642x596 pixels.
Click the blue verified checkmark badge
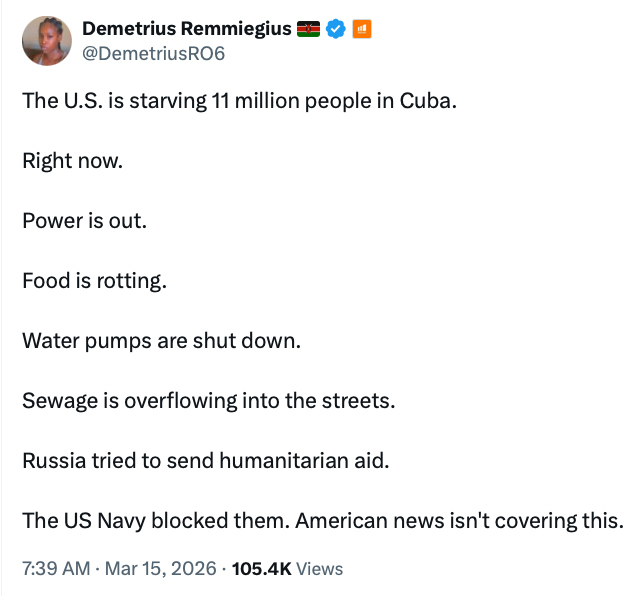337,29
